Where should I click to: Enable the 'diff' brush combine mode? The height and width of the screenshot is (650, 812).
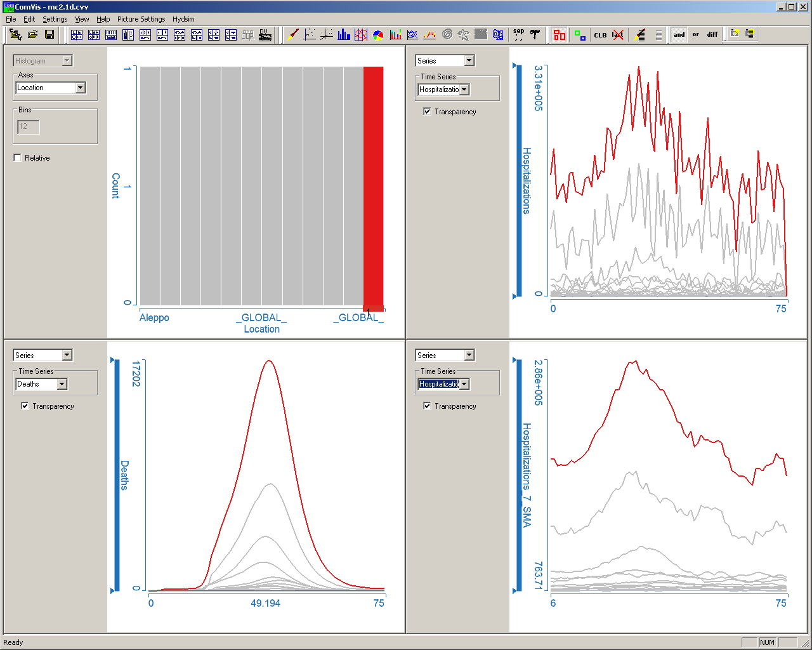click(712, 35)
